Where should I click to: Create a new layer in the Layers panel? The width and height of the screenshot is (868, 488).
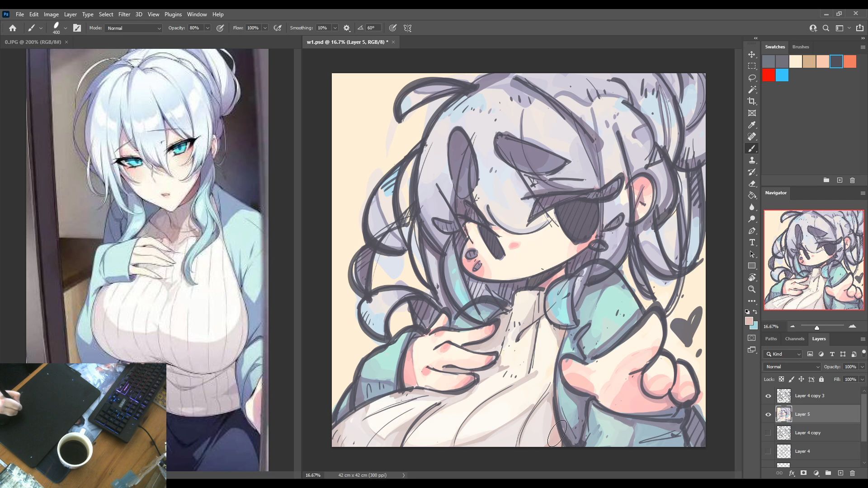point(840,473)
